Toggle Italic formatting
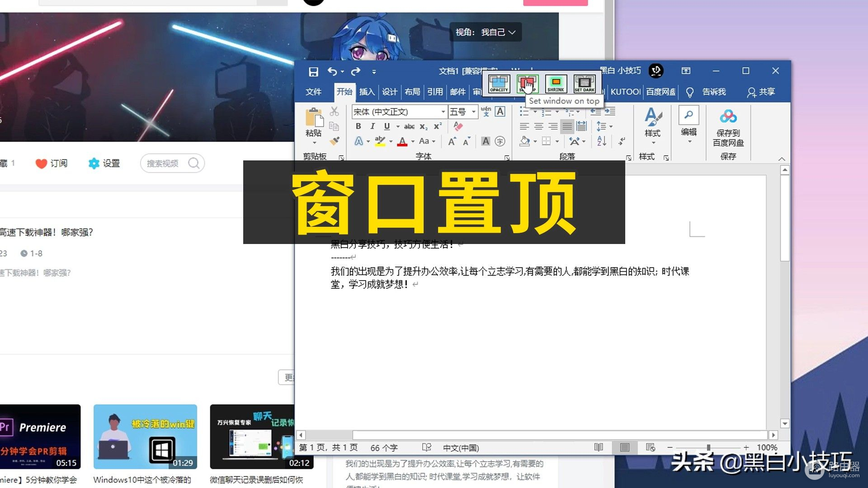 [373, 126]
